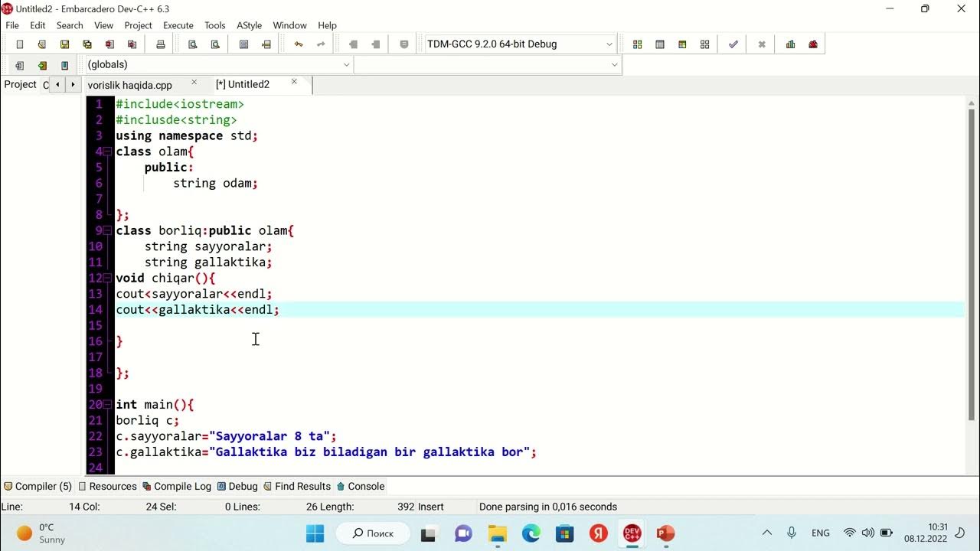Open File Explorer from the taskbar
Image resolution: width=980 pixels, height=551 pixels.
[x=498, y=533]
